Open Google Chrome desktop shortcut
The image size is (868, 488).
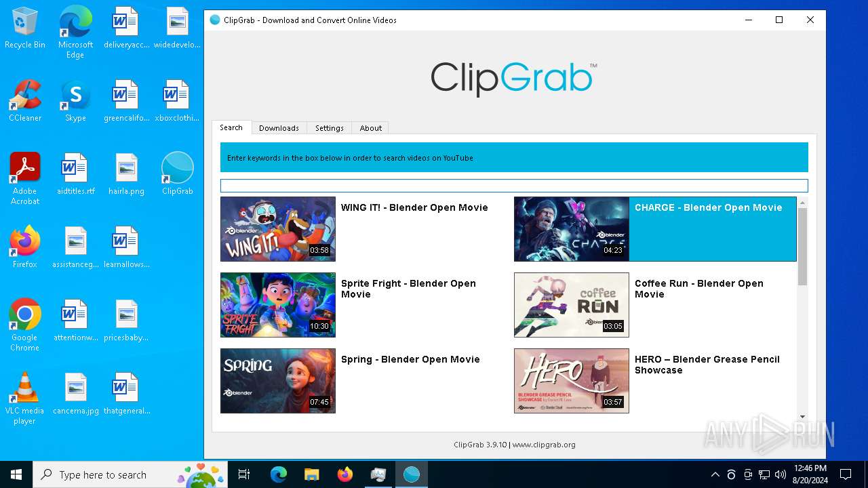coord(25,325)
